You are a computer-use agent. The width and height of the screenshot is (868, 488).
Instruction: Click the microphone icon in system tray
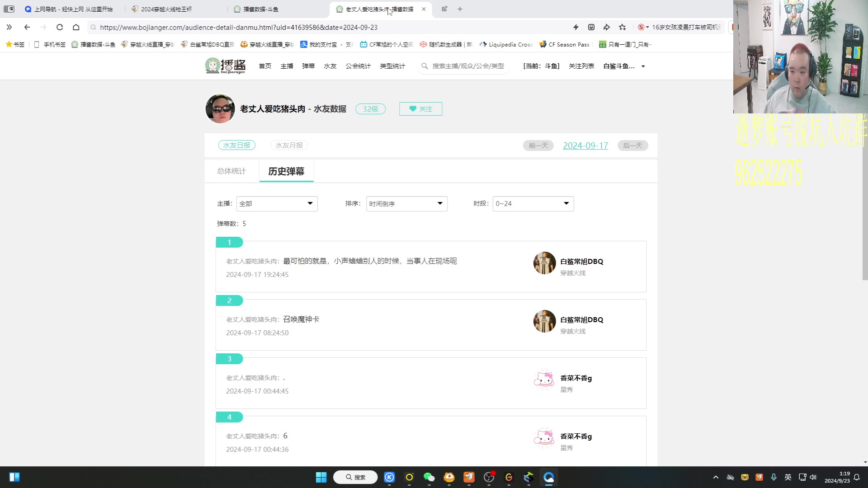(x=774, y=477)
